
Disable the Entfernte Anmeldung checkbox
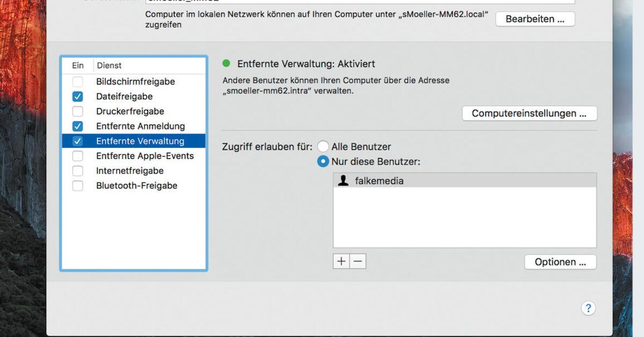pyautogui.click(x=77, y=126)
